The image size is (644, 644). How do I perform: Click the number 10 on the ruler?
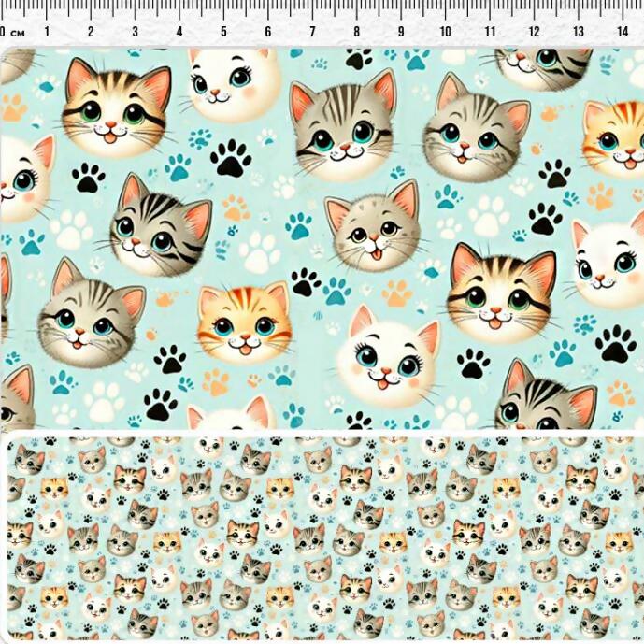(x=445, y=33)
